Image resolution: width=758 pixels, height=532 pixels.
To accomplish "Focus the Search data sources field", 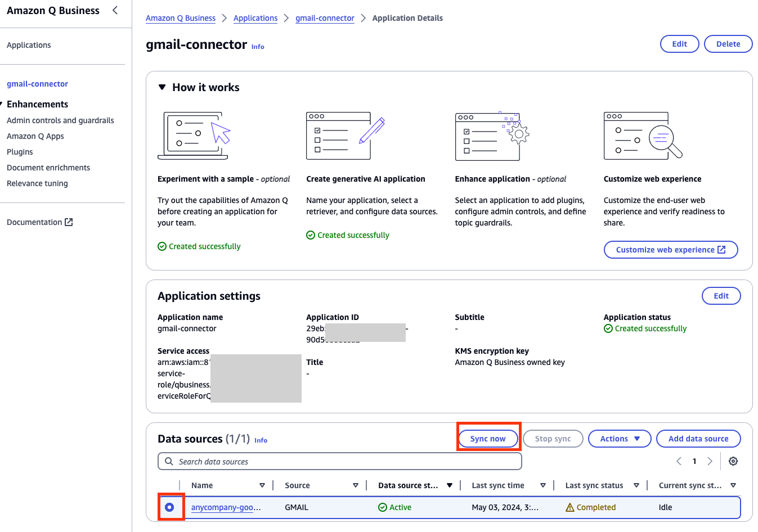I will coord(340,462).
